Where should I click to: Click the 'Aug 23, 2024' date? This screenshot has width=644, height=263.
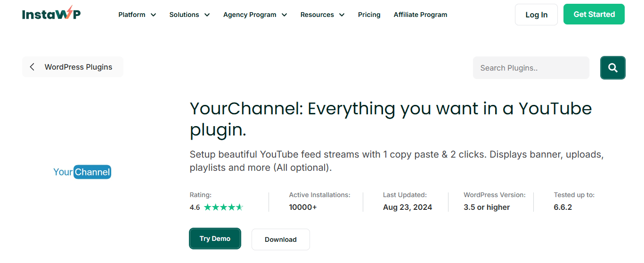point(408,207)
